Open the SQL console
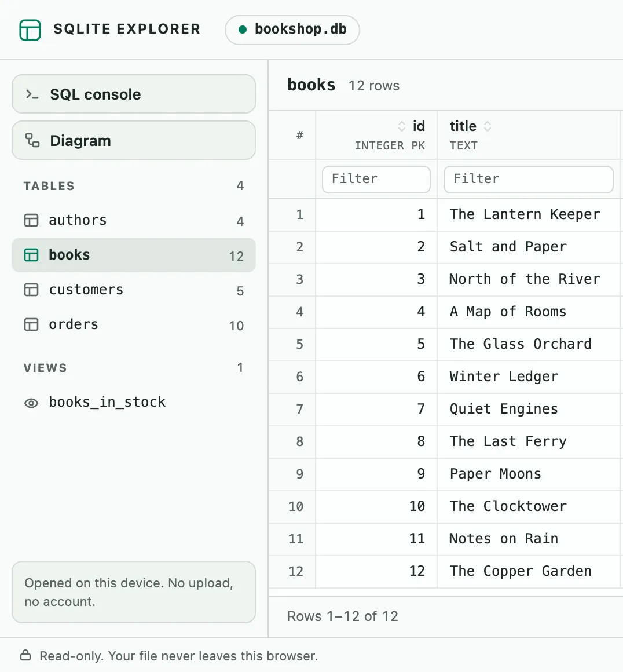This screenshot has height=672, width=623. point(134,94)
